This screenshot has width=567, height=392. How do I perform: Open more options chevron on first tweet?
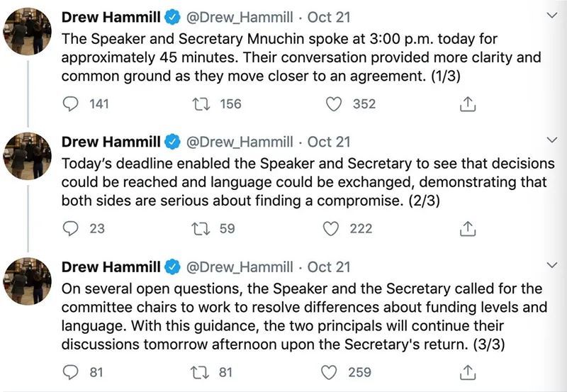[551, 15]
